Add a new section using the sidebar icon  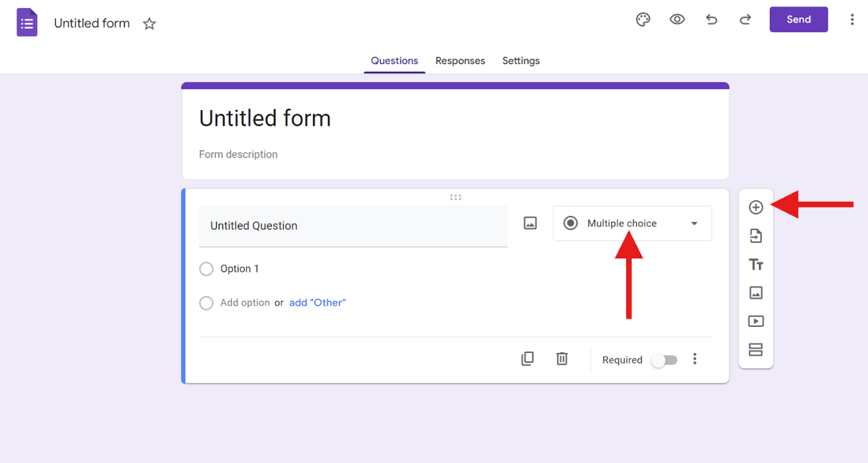pyautogui.click(x=756, y=349)
